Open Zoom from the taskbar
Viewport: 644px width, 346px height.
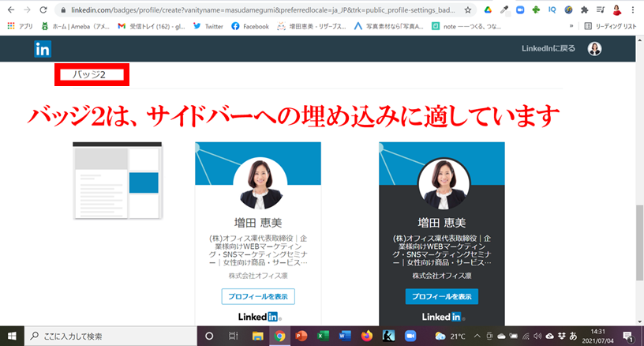tap(410, 336)
